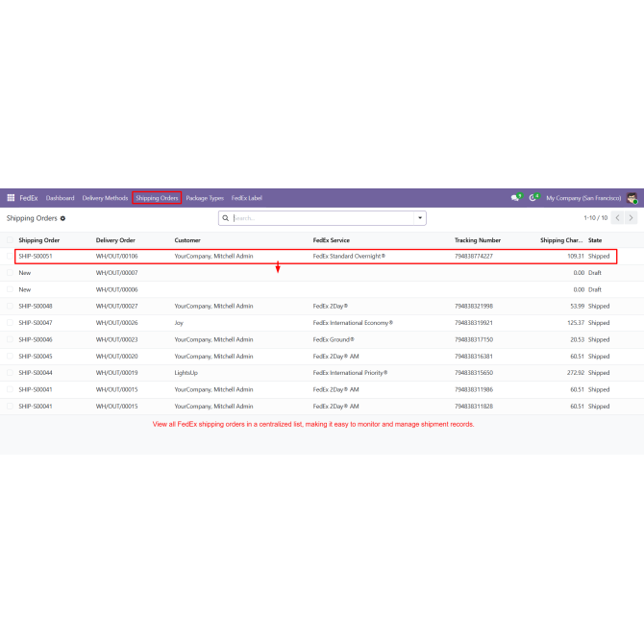
Task: Click shipping charge 109.31
Action: click(x=576, y=256)
